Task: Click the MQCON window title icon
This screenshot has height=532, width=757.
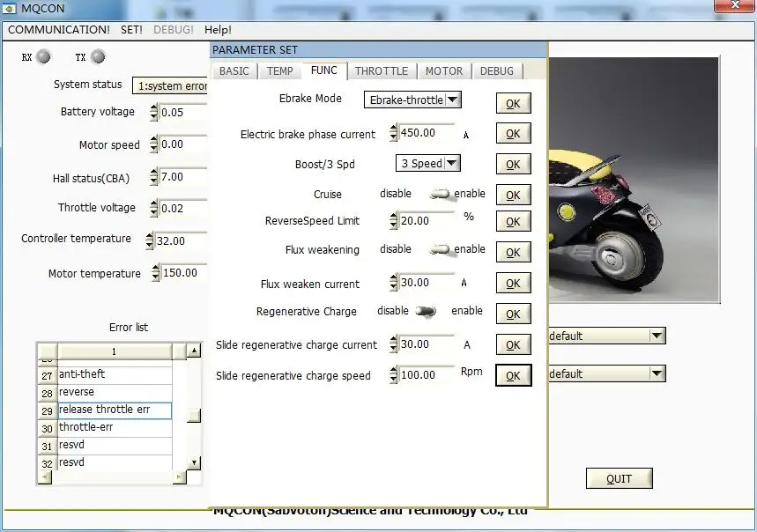Action: pos(10,8)
